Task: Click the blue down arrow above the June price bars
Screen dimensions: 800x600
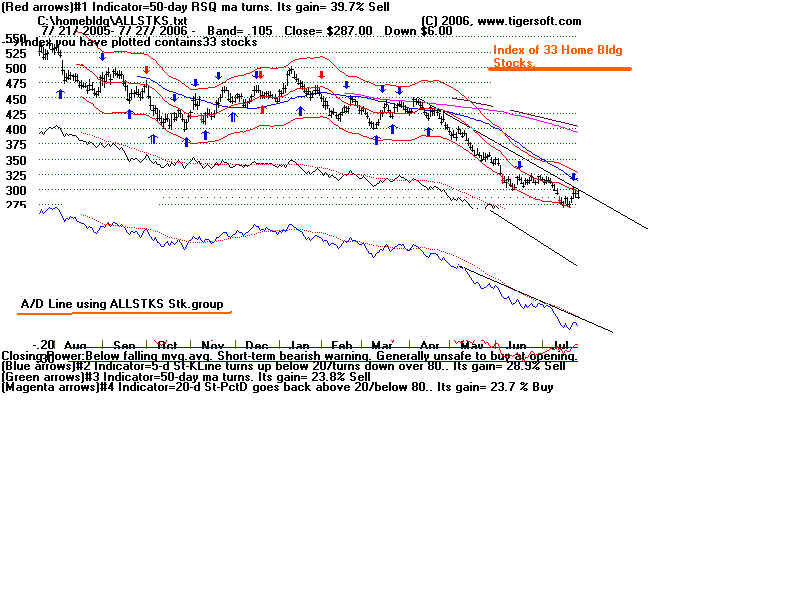Action: coord(519,163)
